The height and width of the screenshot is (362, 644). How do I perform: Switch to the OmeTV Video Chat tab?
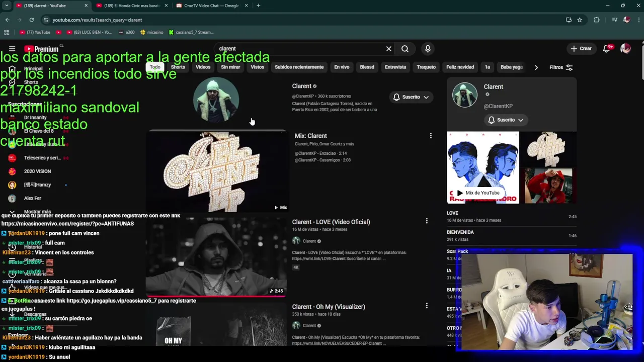pos(211,6)
